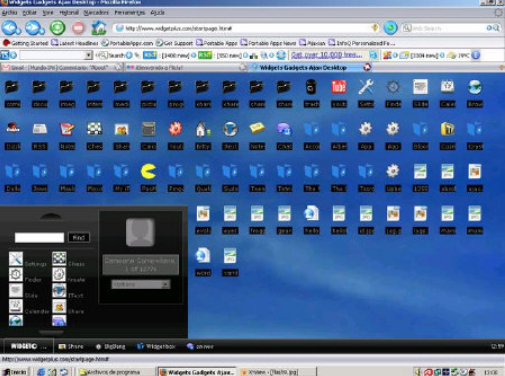Click the Settings icon in start panel
Screen dimensions: 505x376
16,259
